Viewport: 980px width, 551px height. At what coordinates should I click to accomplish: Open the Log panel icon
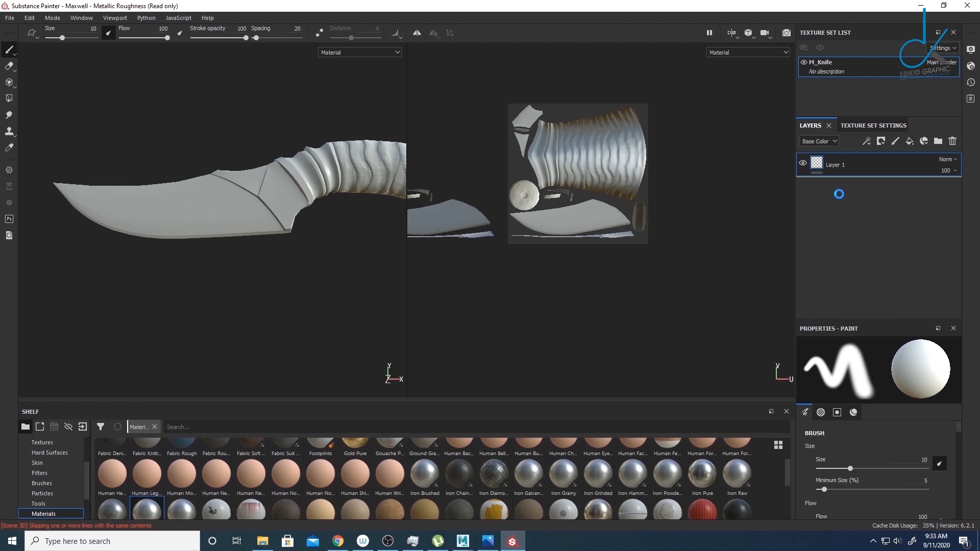971,98
